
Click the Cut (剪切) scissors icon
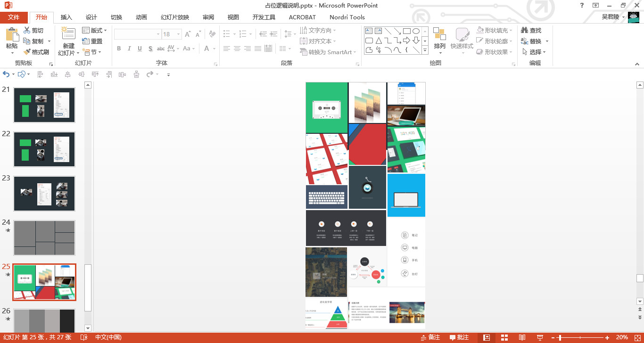(x=27, y=31)
